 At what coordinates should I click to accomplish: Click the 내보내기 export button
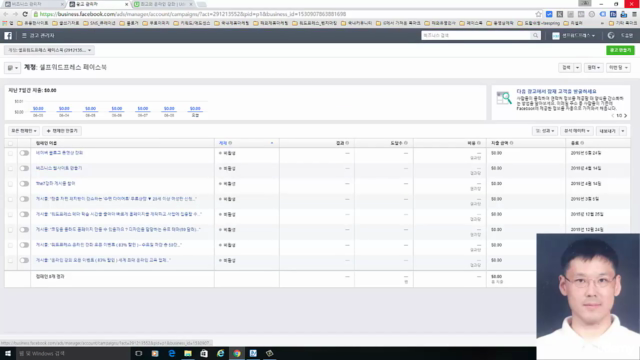point(607,131)
